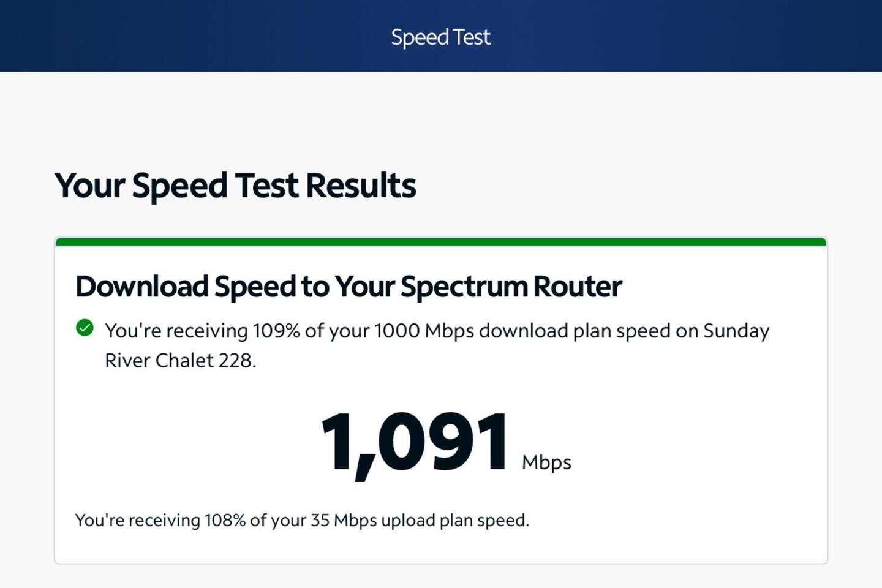Click the upload plan speed sentence
The width and height of the screenshot is (882, 588).
pyautogui.click(x=301, y=520)
